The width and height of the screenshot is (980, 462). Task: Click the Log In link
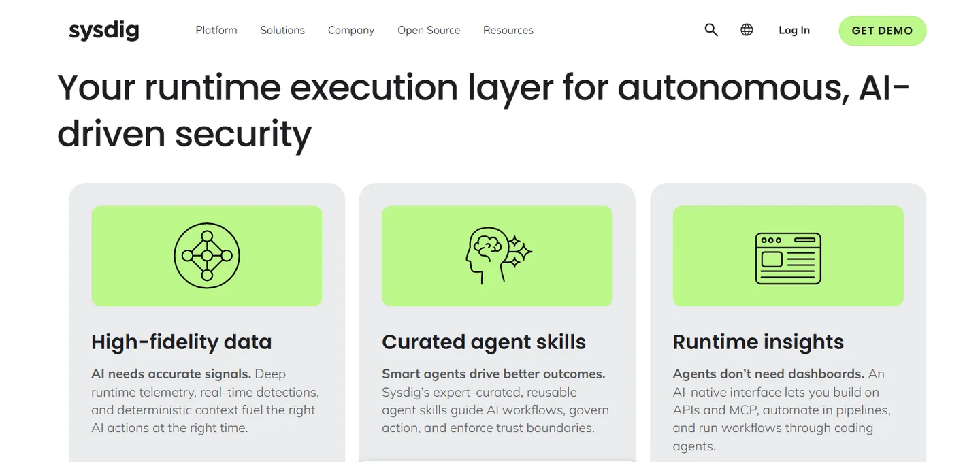point(794,30)
